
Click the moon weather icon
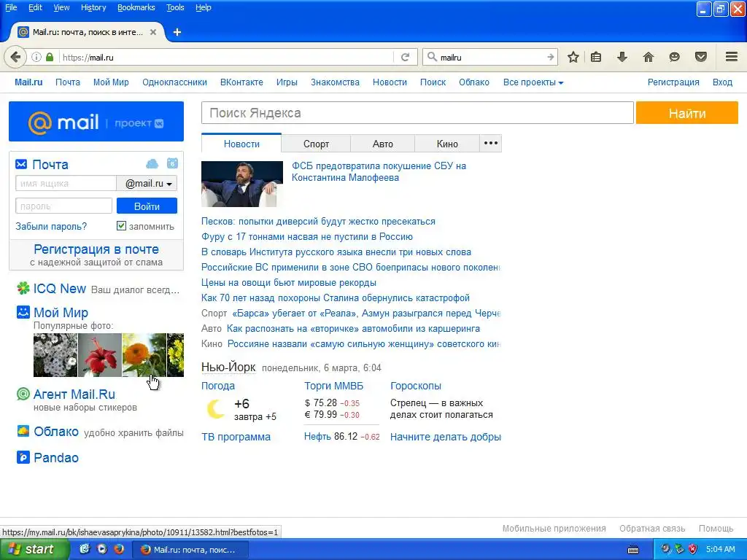pyautogui.click(x=215, y=409)
